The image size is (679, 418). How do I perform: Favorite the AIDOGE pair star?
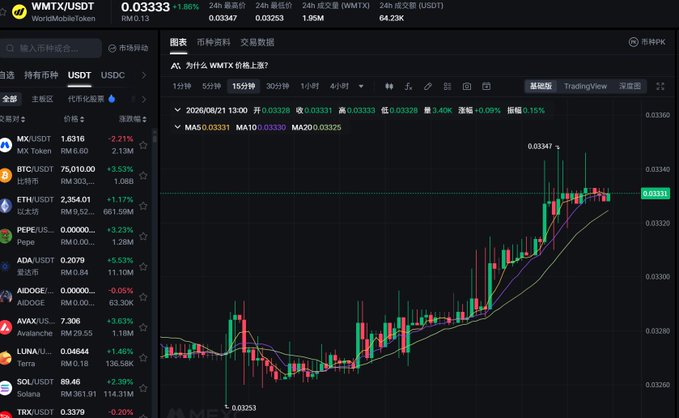[143, 297]
